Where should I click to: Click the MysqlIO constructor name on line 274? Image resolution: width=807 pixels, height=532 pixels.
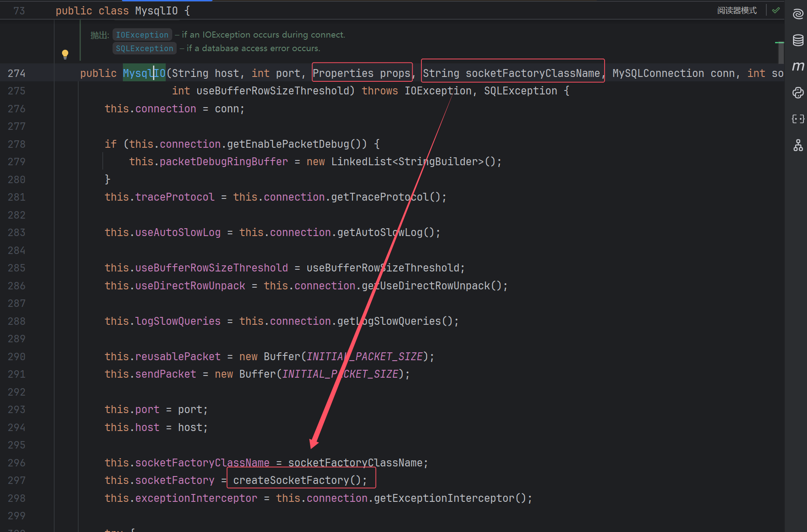click(144, 73)
